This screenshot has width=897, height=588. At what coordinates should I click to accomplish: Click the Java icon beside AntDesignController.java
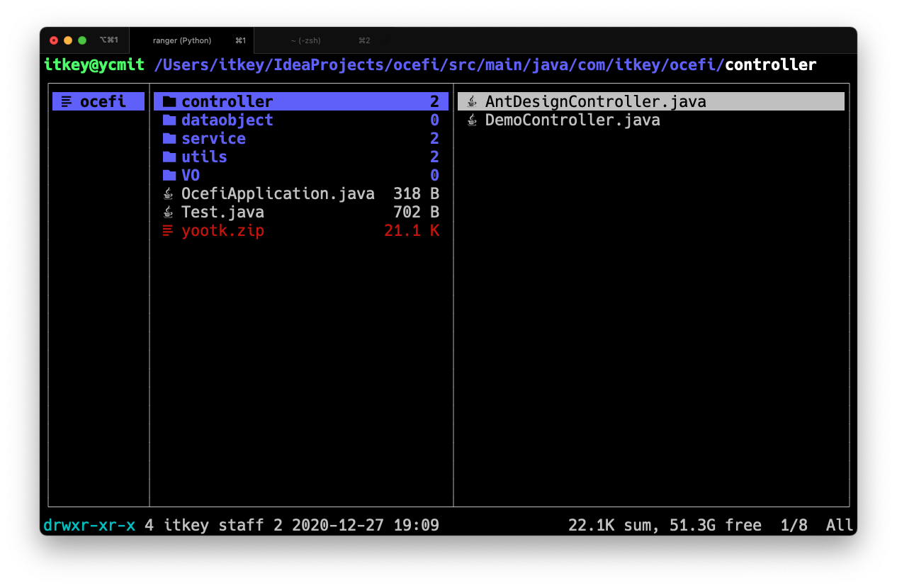(472, 101)
